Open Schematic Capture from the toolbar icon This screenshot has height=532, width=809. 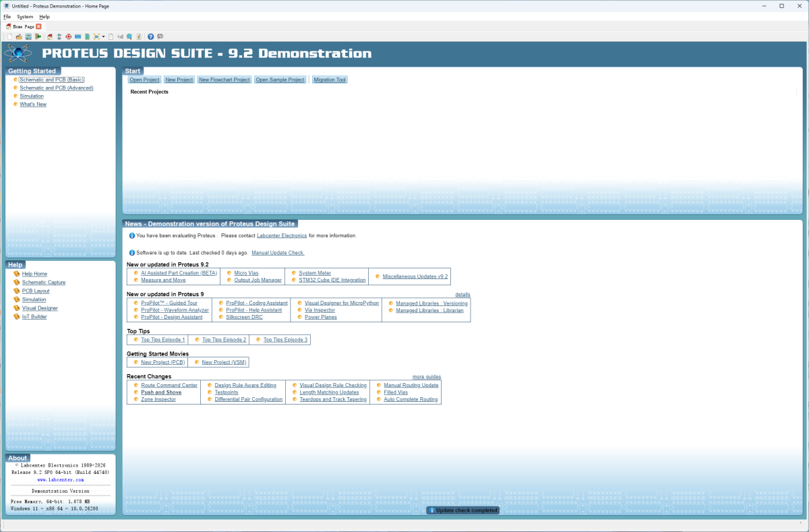click(59, 36)
